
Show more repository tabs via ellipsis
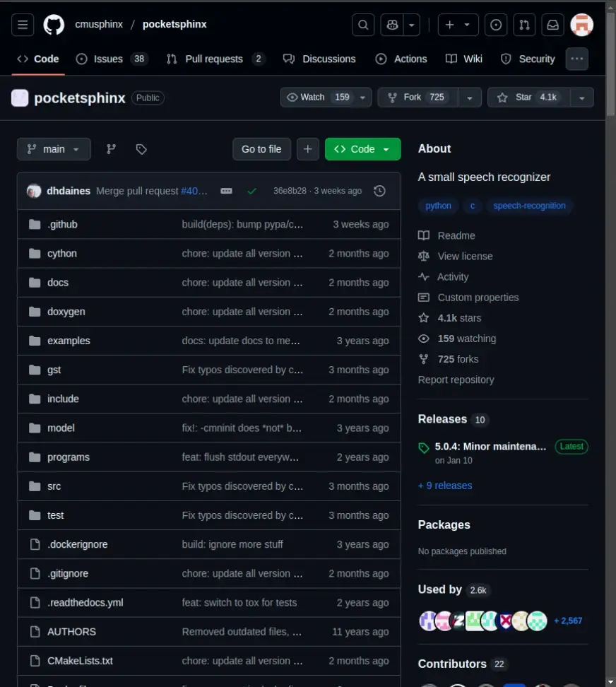tap(576, 59)
